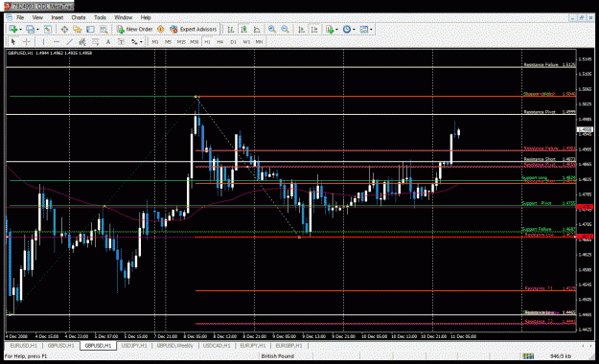This screenshot has width=599, height=364.
Task: Show the Market Watch window
Action: [x=48, y=30]
